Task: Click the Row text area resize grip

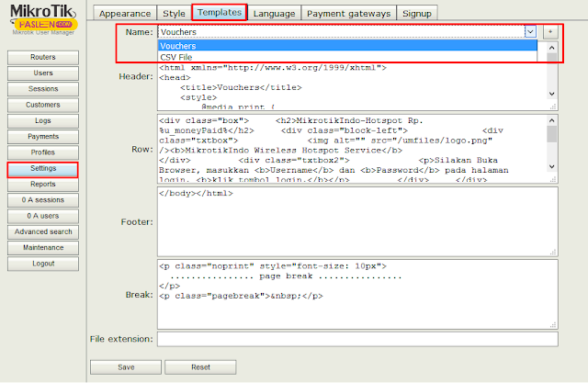Action: coord(553,179)
